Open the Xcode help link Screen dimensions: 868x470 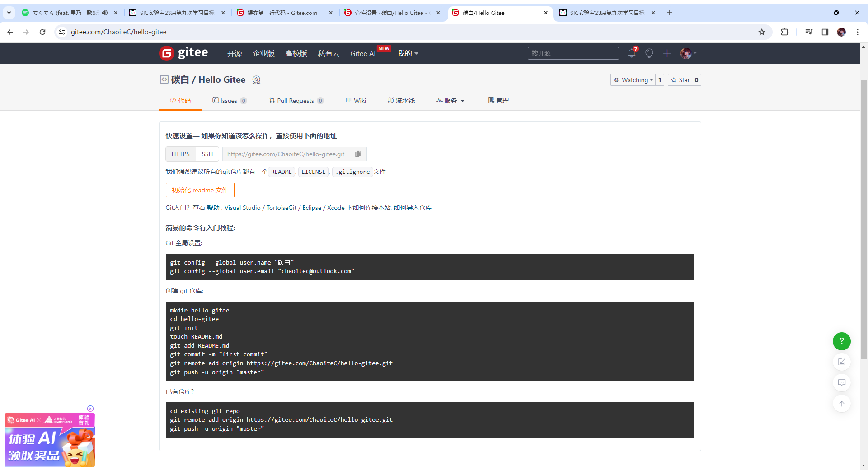pos(336,208)
